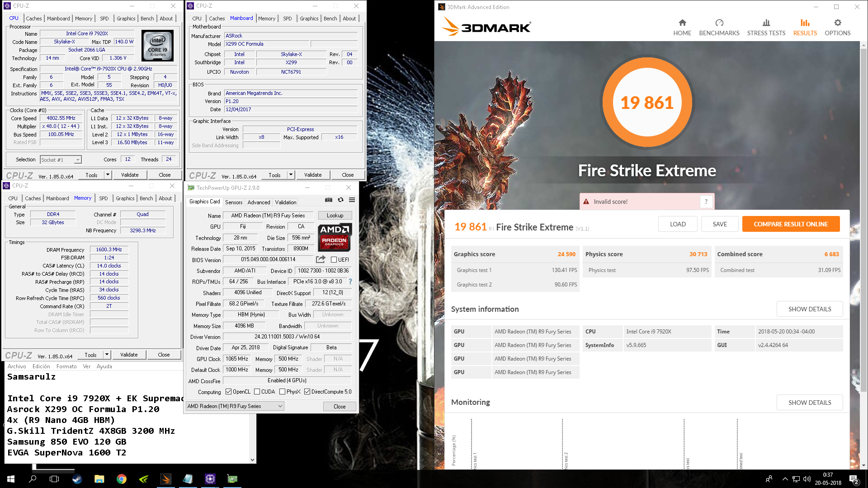Switch to Caches tab in CPU window
This screenshot has width=868, height=488.
(x=34, y=19)
